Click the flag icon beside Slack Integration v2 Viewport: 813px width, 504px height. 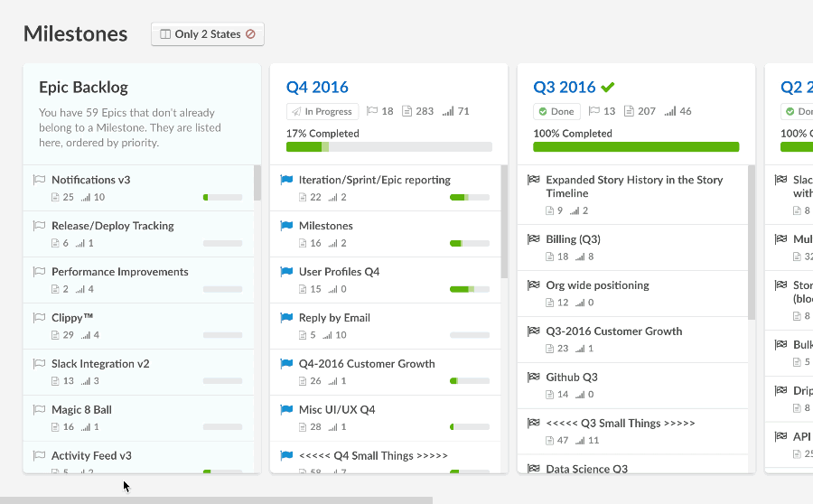[39, 364]
